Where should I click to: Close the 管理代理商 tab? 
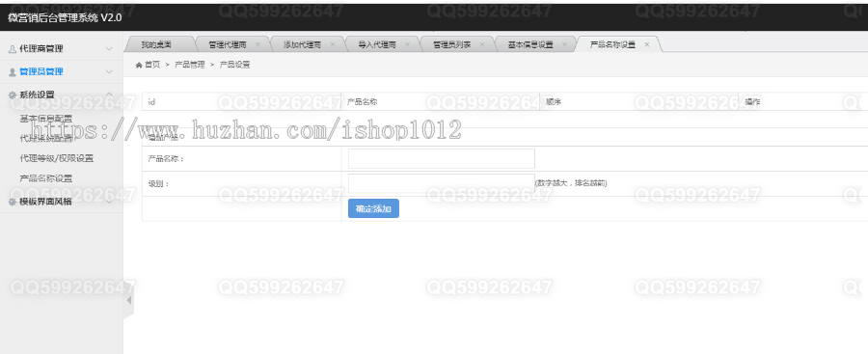point(258,45)
